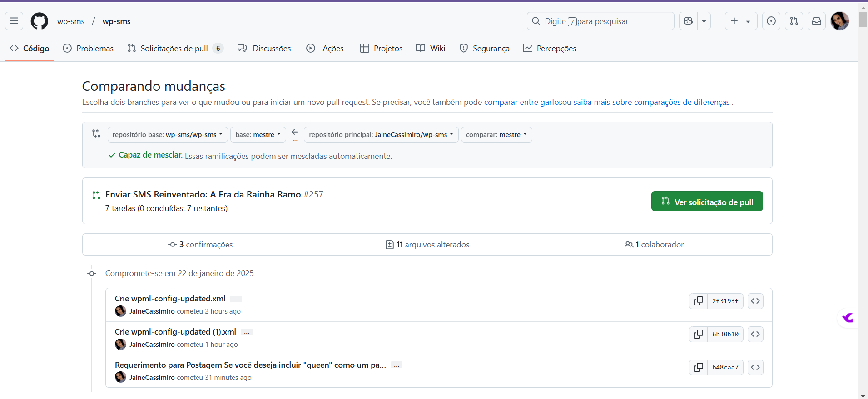
Task: Click the scrollbar down arrow
Action: [x=863, y=395]
